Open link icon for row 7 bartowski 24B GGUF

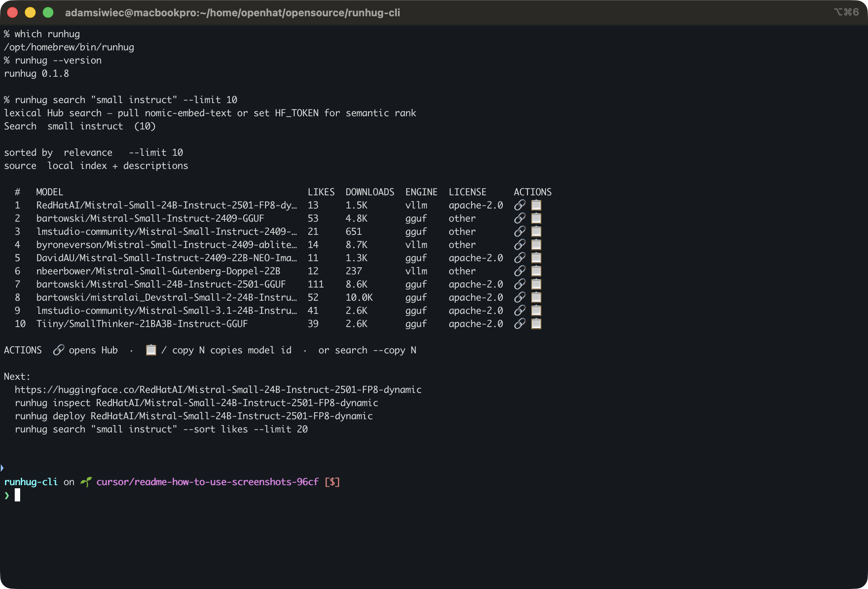pos(520,284)
